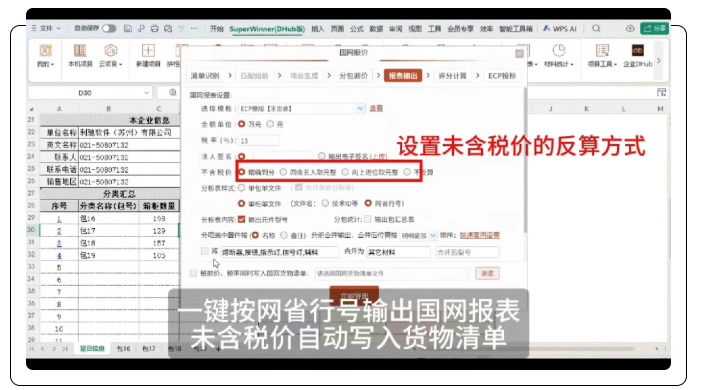Image resolution: width=709 pixels, height=390 pixels.
Task: Toggle the 输出包汇总表 checkbox
Action: (368, 219)
